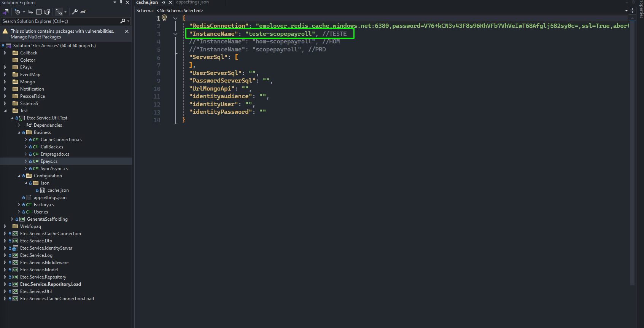Toggle pin on Solution Explorer panel
The image size is (644, 328).
point(121,2)
